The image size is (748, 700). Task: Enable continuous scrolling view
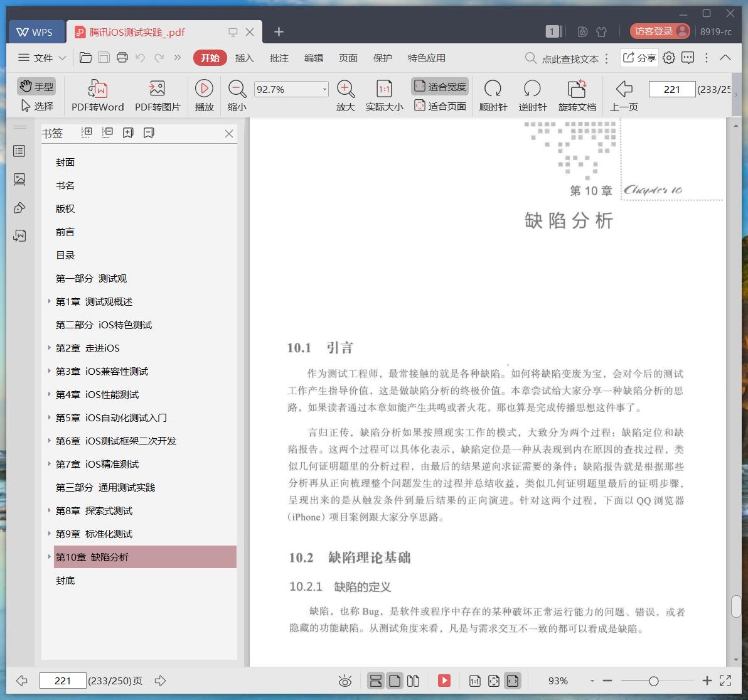(376, 681)
